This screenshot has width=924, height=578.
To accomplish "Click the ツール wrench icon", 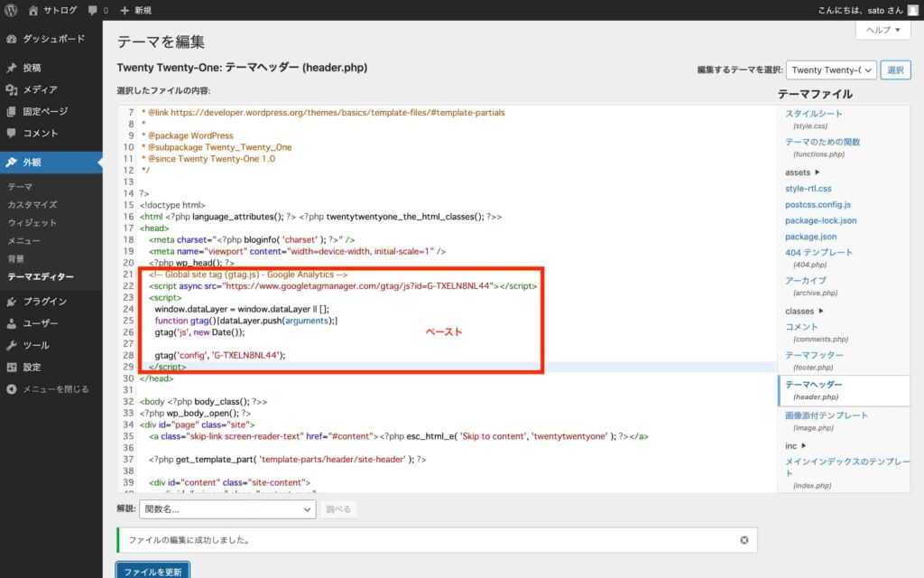I will (11, 345).
